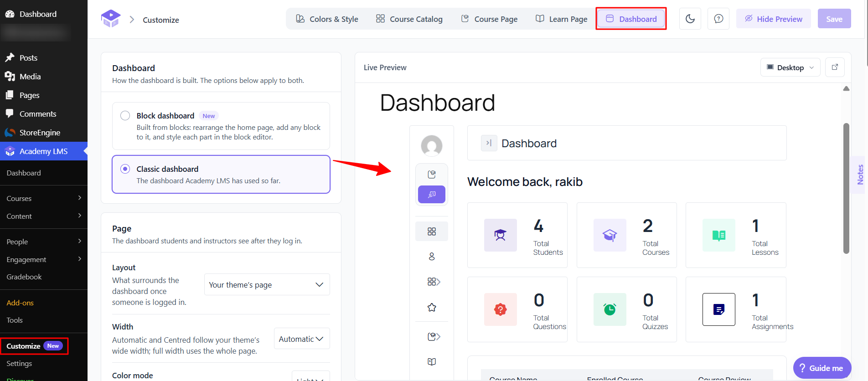Open the Course Page tab

489,19
